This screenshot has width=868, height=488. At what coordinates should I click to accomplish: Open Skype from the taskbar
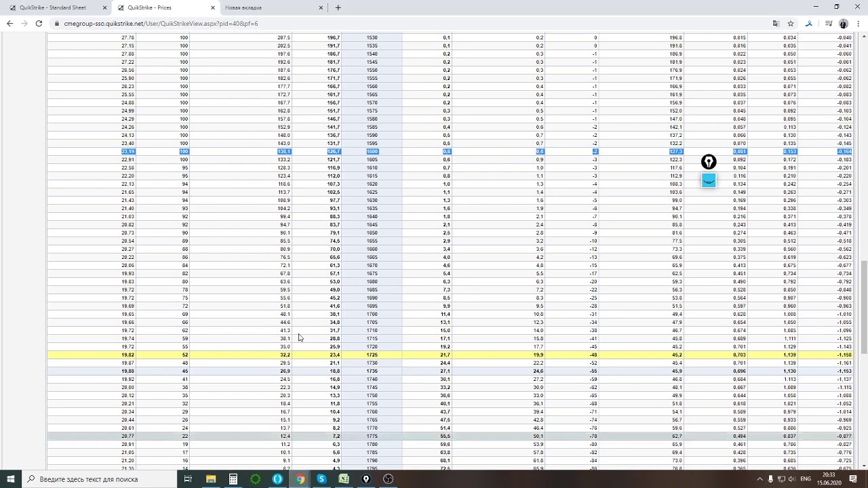321,479
